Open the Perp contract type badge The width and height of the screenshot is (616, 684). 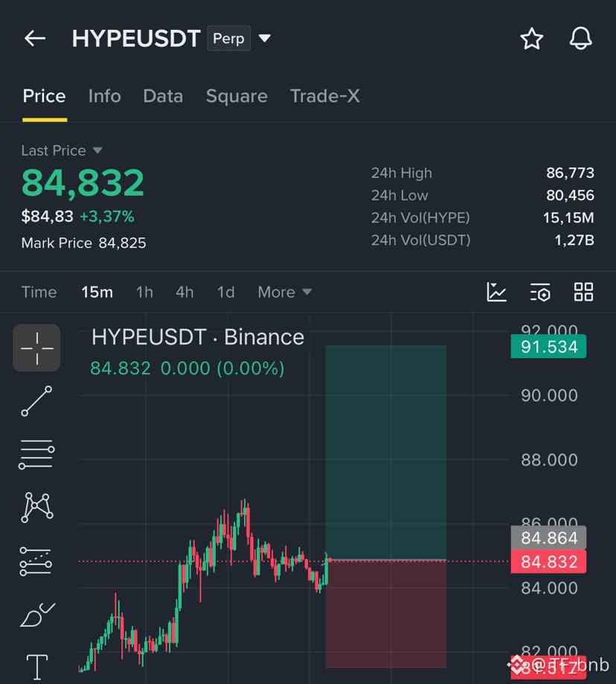click(228, 39)
